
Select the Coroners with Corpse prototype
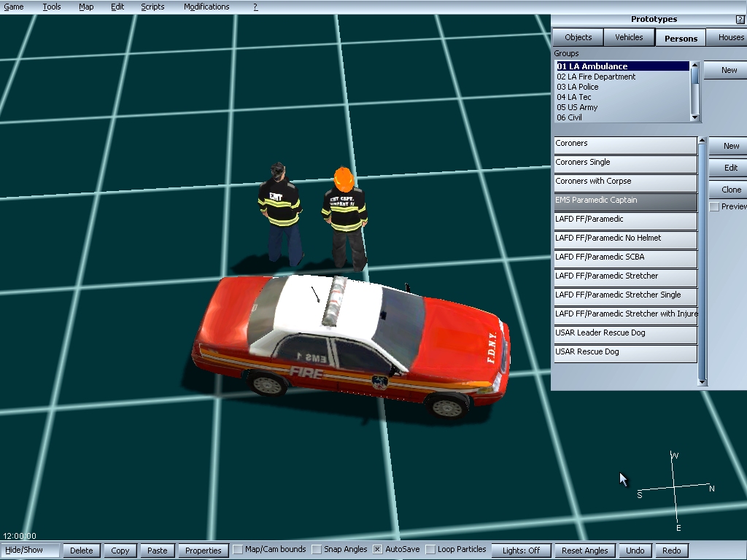coord(625,183)
